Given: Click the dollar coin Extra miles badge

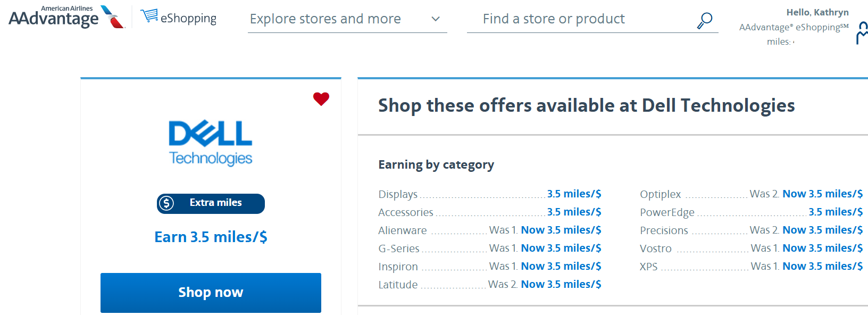Looking at the screenshot, I should point(210,203).
